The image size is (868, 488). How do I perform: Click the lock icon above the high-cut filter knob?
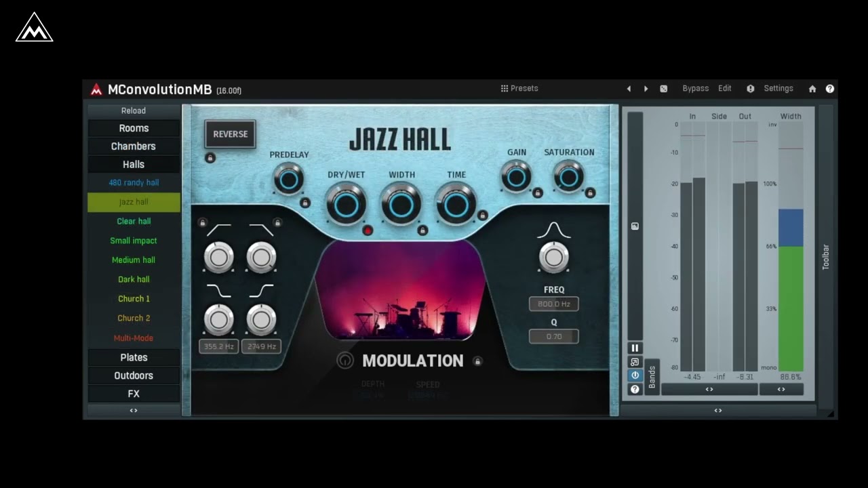[x=277, y=222]
